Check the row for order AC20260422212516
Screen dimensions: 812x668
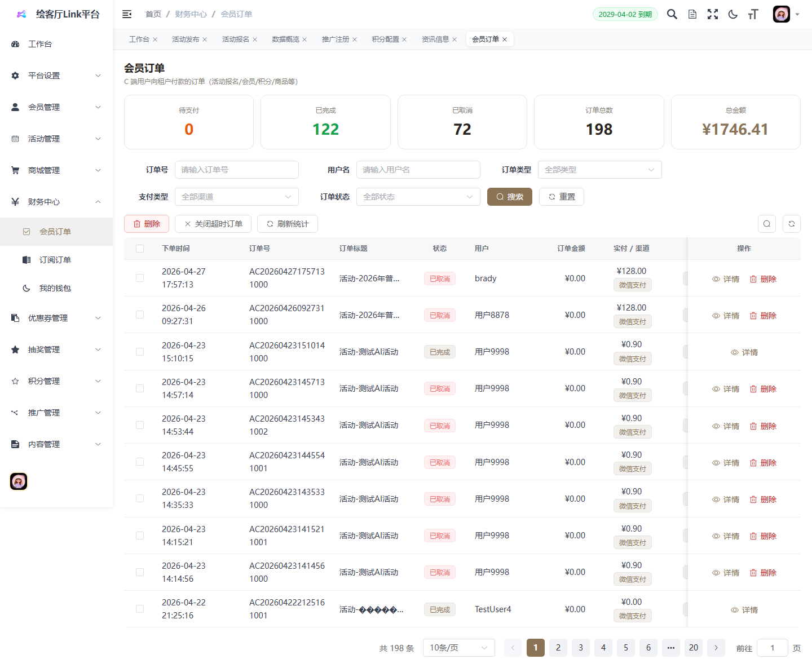(140, 609)
